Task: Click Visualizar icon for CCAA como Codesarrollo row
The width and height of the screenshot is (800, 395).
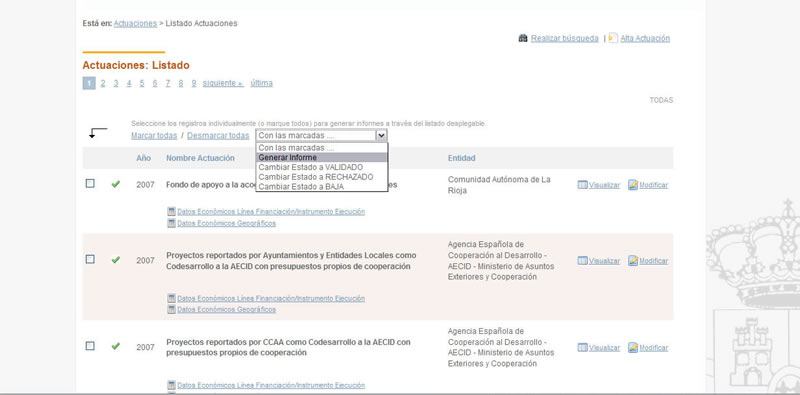Action: point(583,348)
